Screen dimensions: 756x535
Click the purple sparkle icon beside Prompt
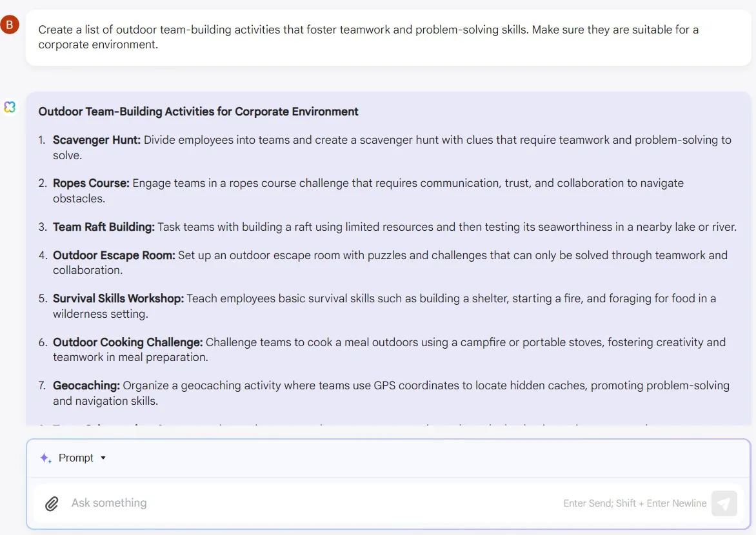tap(46, 458)
